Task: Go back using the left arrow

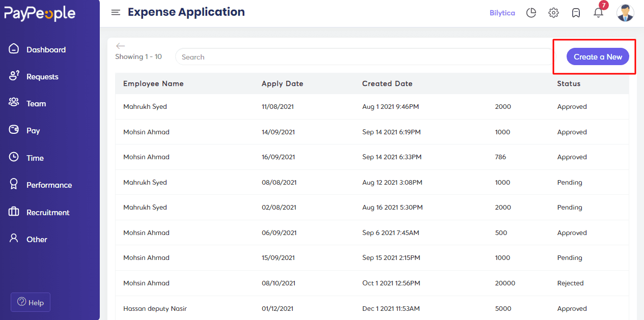Action: point(121,46)
